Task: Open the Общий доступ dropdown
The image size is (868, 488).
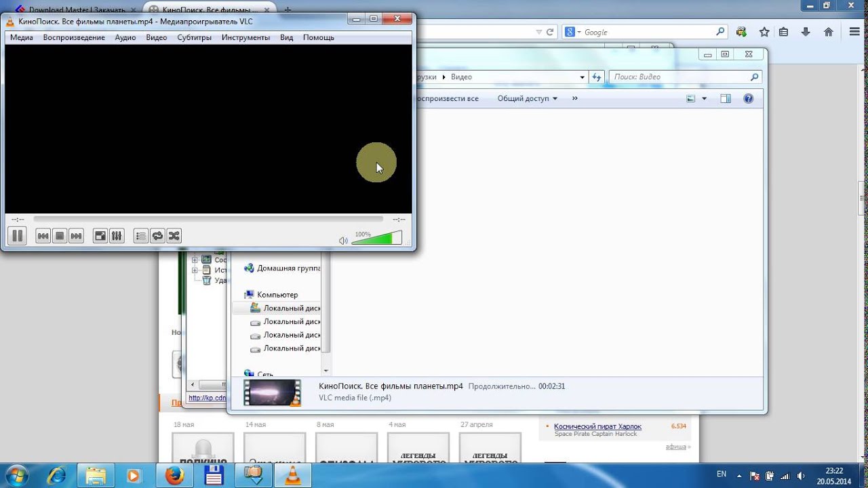Action: click(x=528, y=98)
